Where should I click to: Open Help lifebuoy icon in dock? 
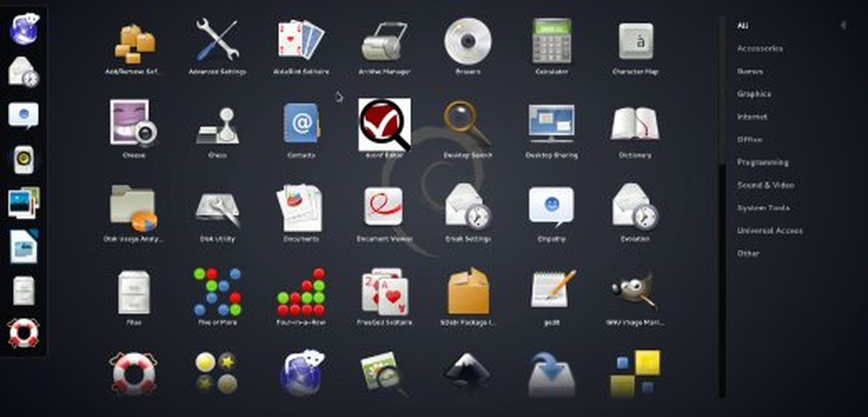(23, 333)
